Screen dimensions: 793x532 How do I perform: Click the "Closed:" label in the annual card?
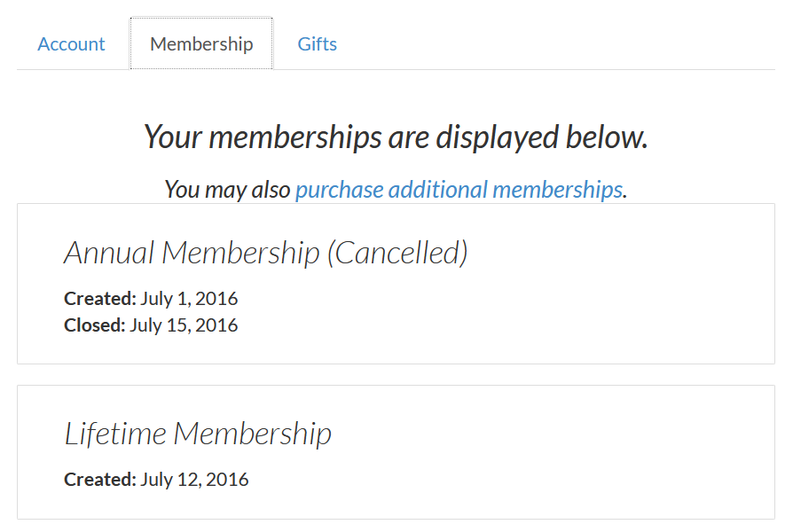pos(95,325)
